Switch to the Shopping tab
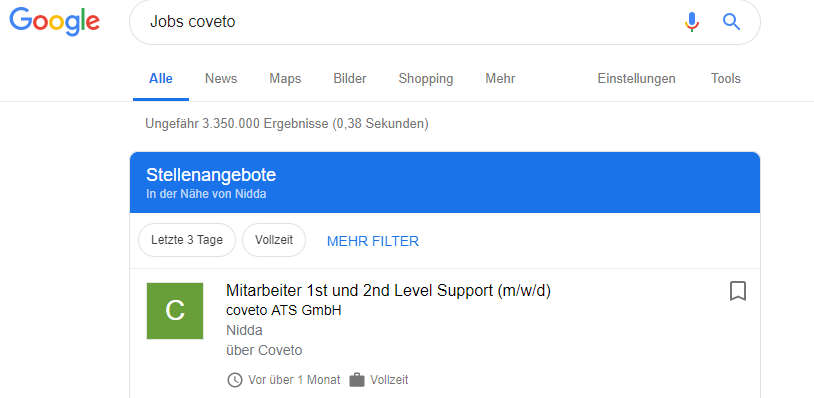The image size is (814, 398). [x=426, y=79]
